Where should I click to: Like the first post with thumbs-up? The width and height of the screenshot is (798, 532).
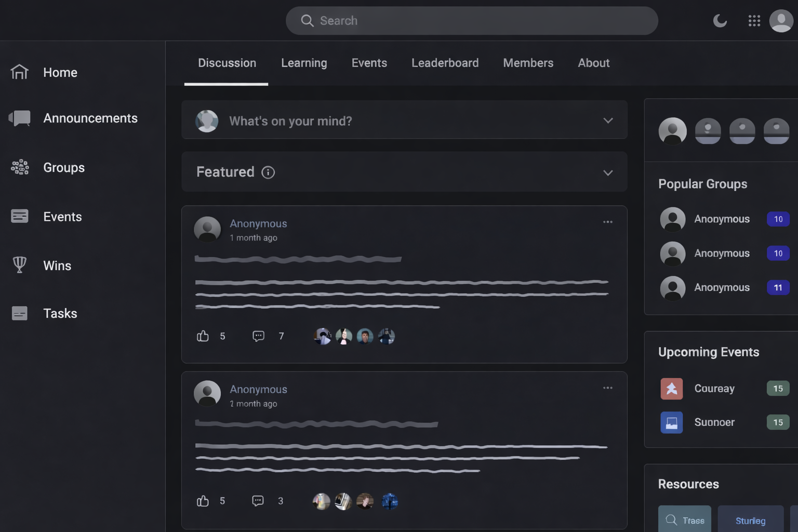tap(203, 336)
